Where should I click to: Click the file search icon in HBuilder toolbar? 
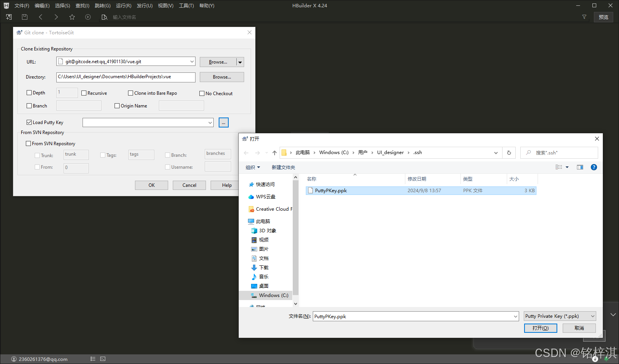tap(105, 17)
